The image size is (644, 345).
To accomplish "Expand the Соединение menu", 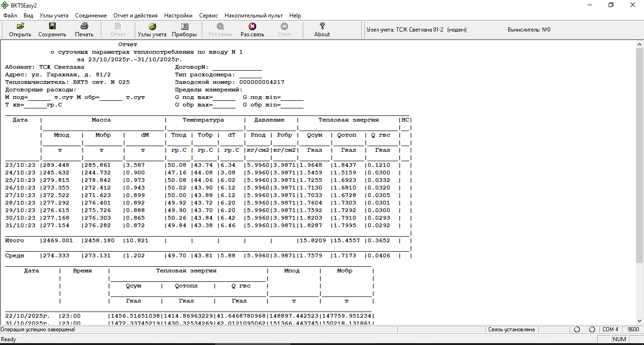I will pos(91,16).
